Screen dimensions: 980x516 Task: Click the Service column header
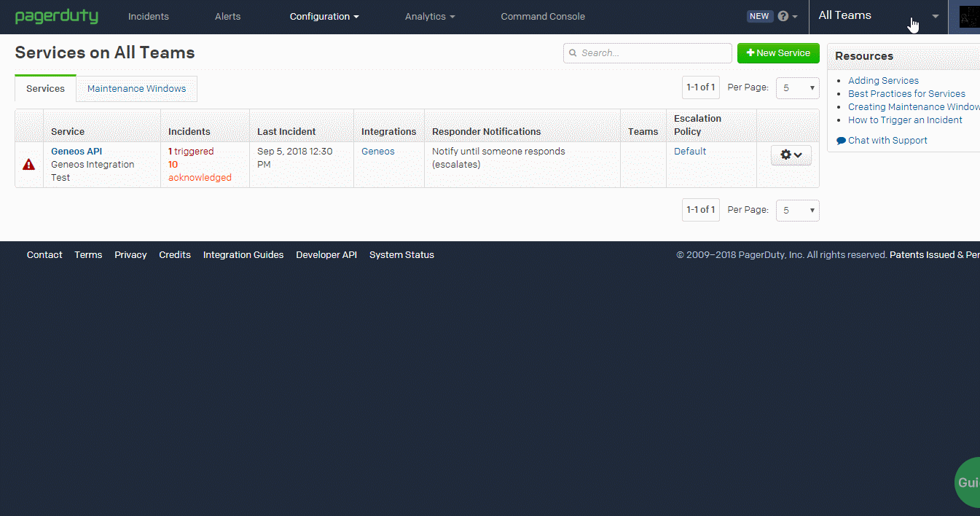(68, 132)
